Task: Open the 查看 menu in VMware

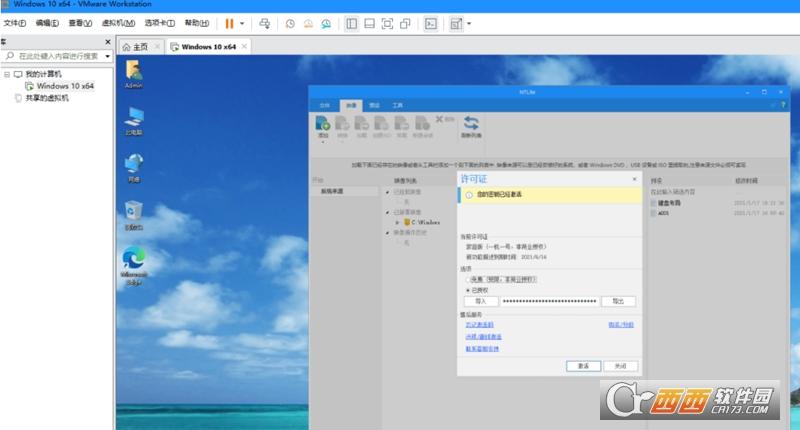Action: click(x=80, y=23)
